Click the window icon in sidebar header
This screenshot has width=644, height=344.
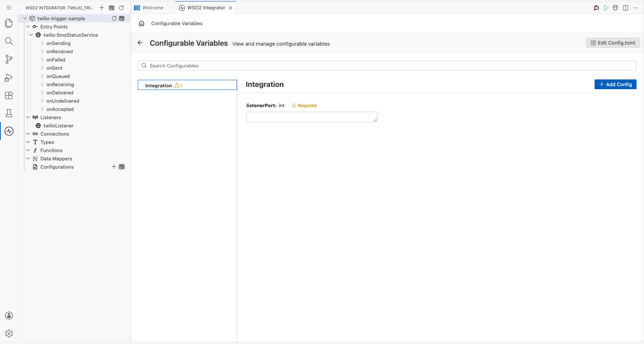[x=112, y=7]
